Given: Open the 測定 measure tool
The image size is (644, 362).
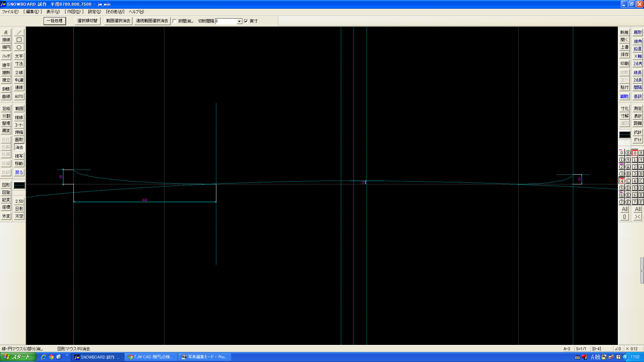Looking at the screenshot, I should click(x=638, y=109).
